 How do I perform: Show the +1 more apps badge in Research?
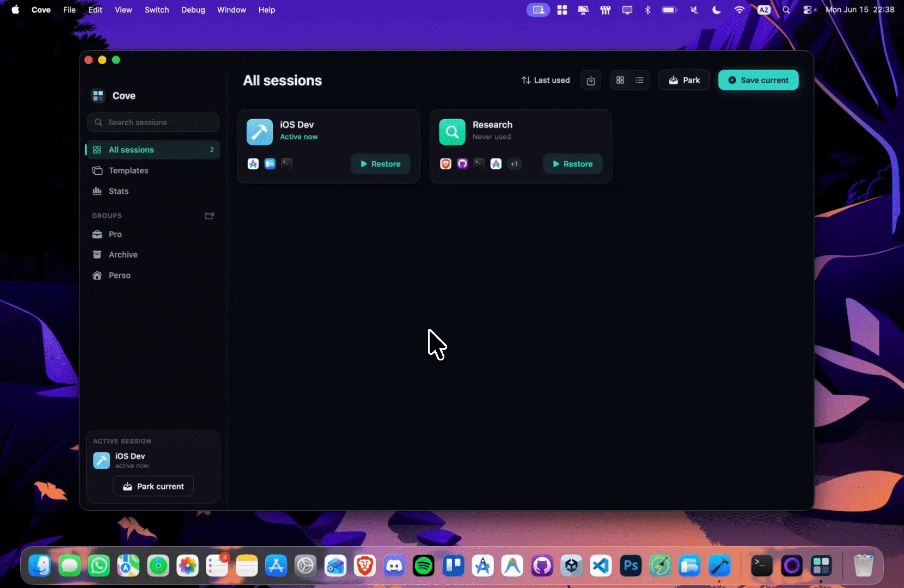(514, 164)
